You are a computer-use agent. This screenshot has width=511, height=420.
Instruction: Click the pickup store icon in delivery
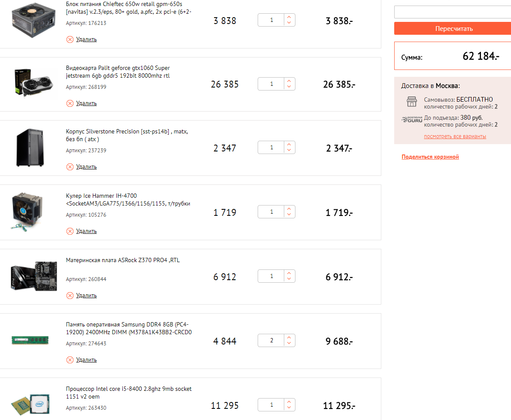(x=412, y=102)
